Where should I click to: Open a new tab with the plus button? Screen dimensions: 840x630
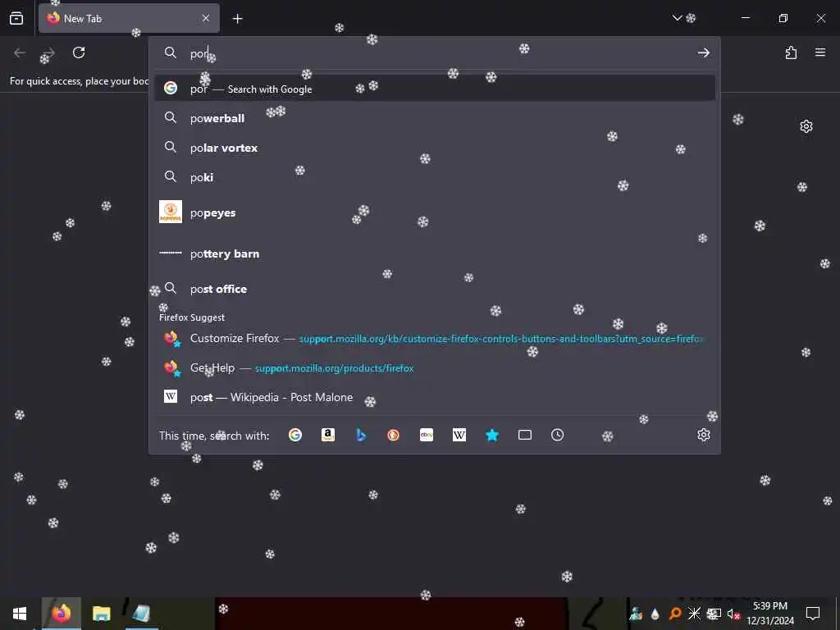tap(237, 19)
